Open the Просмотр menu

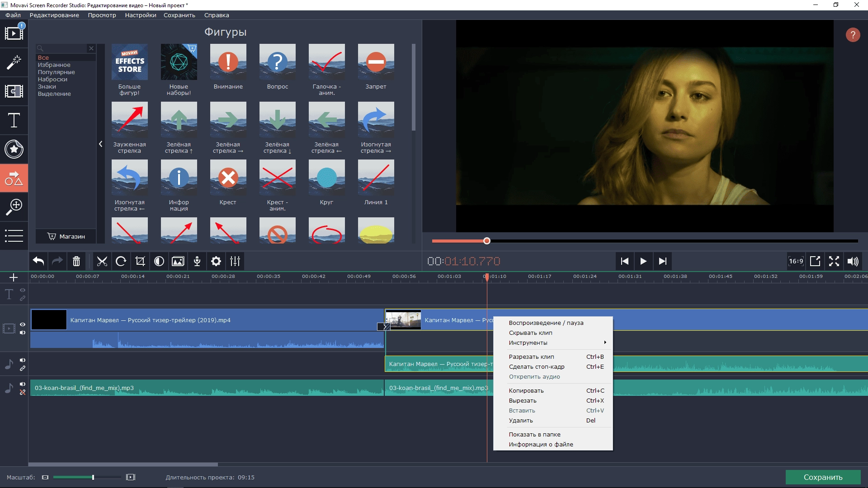pyautogui.click(x=102, y=15)
